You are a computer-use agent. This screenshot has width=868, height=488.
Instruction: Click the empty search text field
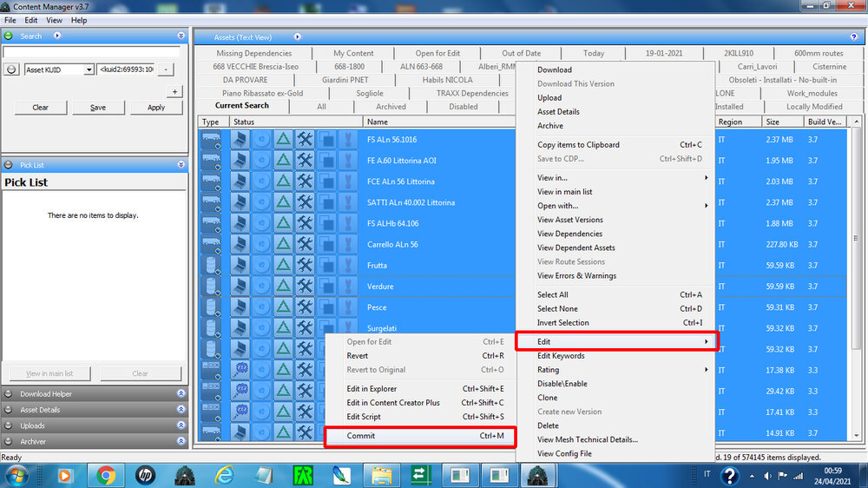tap(91, 52)
